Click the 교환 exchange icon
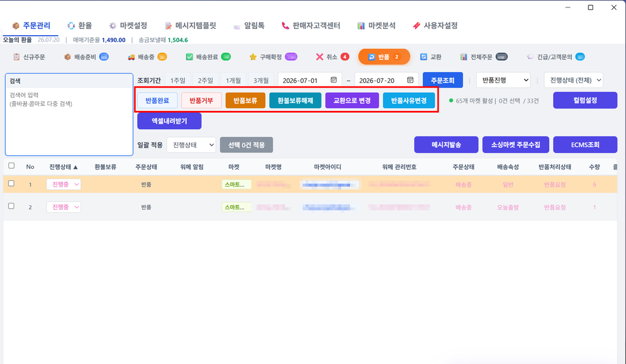 pos(423,57)
